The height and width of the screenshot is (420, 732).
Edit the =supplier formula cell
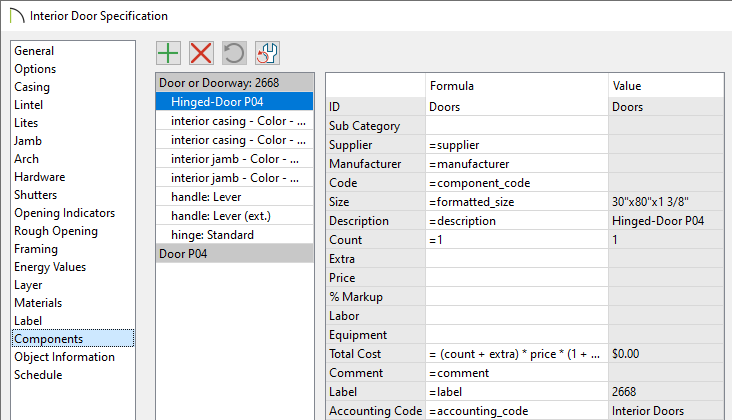pos(517,145)
